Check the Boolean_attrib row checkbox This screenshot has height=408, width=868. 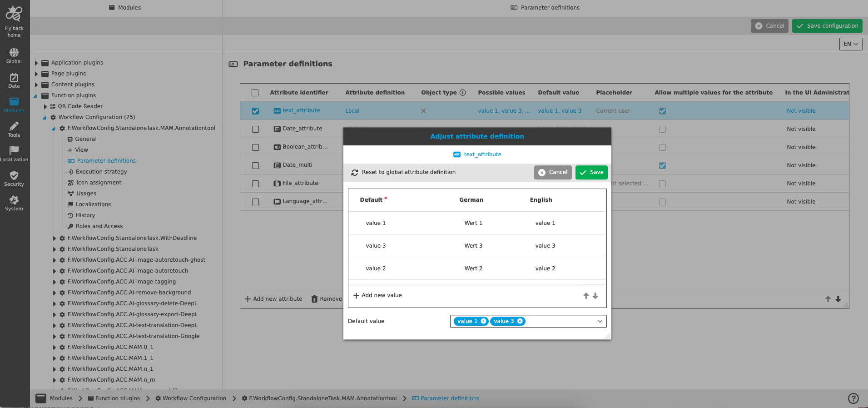(x=255, y=147)
